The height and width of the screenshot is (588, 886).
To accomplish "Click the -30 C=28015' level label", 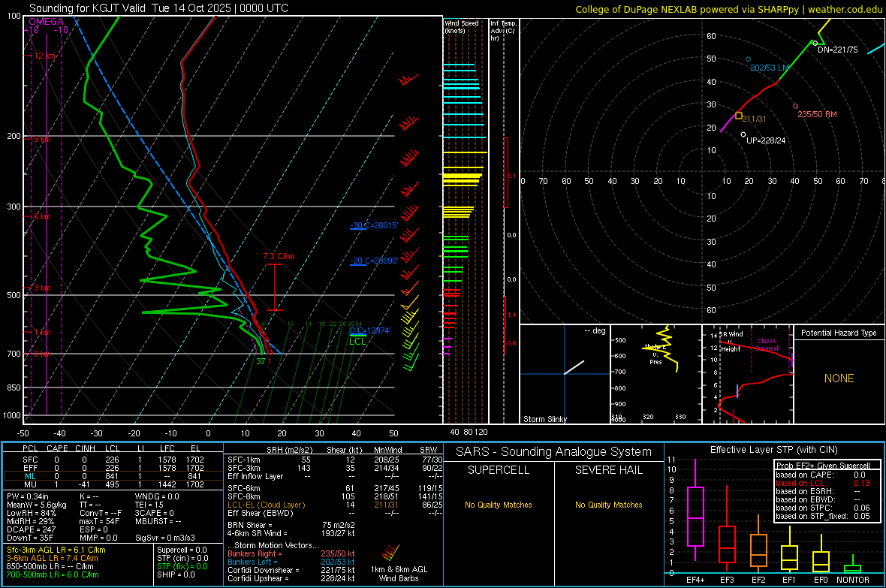I will pos(374,225).
